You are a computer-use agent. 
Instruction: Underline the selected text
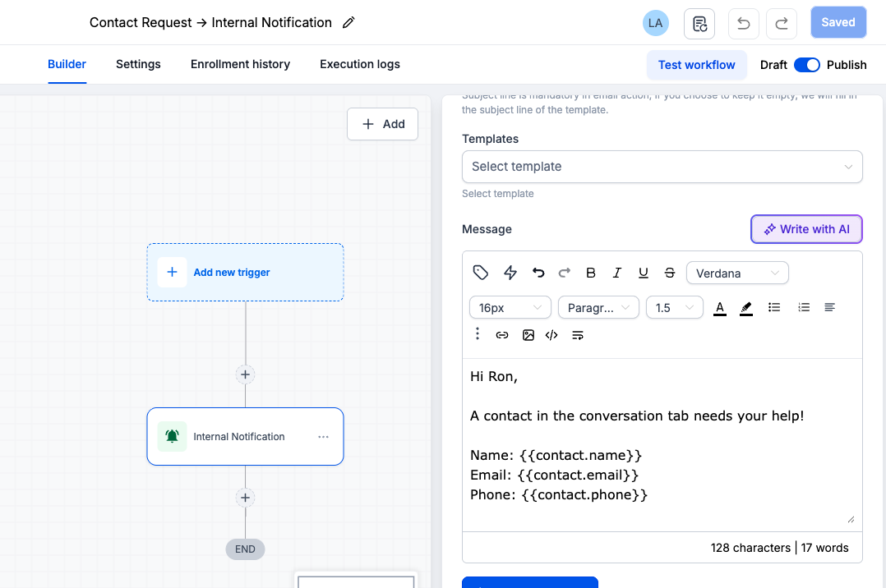(643, 273)
